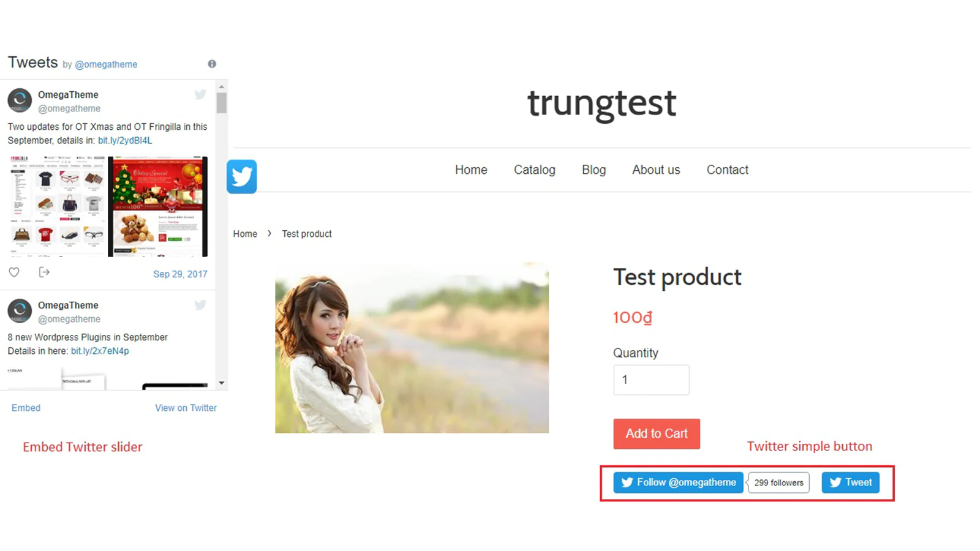Open OmegaTheme avatar on the second tweet
This screenshot has width=980, height=551.
click(20, 311)
